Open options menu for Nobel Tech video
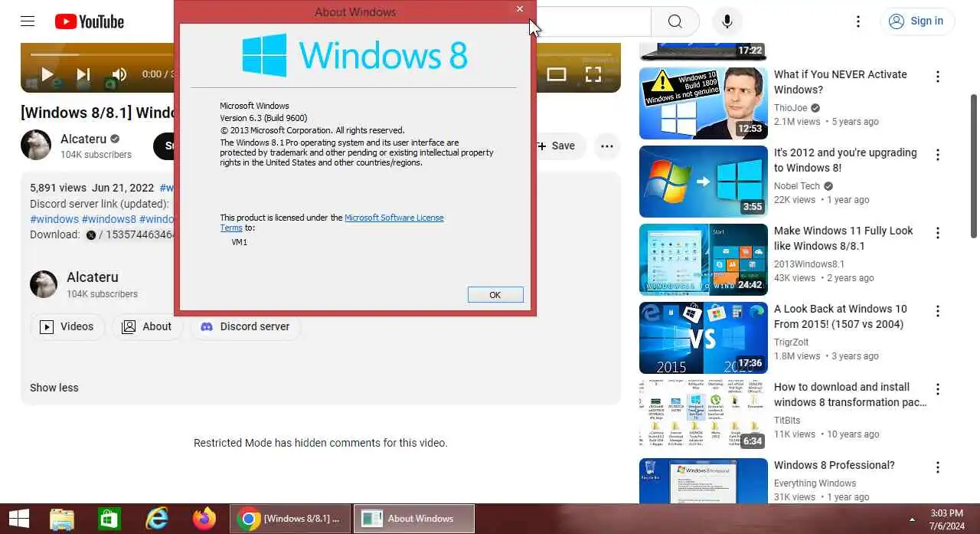This screenshot has width=980, height=534. [x=937, y=155]
